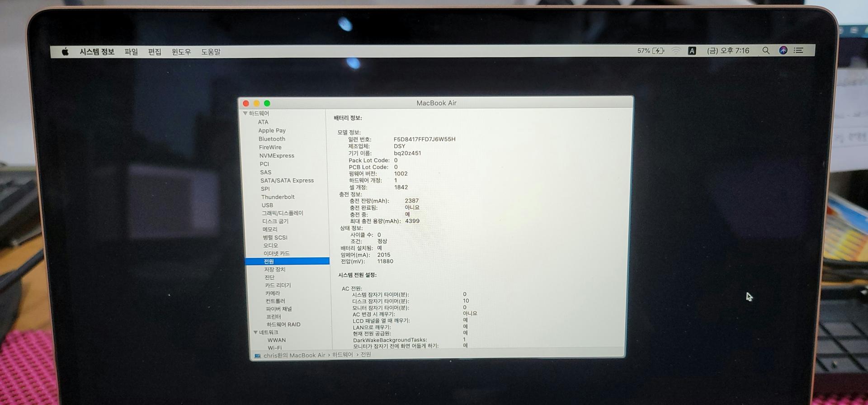Click the clock showing 오후 7:16
868x405 pixels.
(x=728, y=51)
